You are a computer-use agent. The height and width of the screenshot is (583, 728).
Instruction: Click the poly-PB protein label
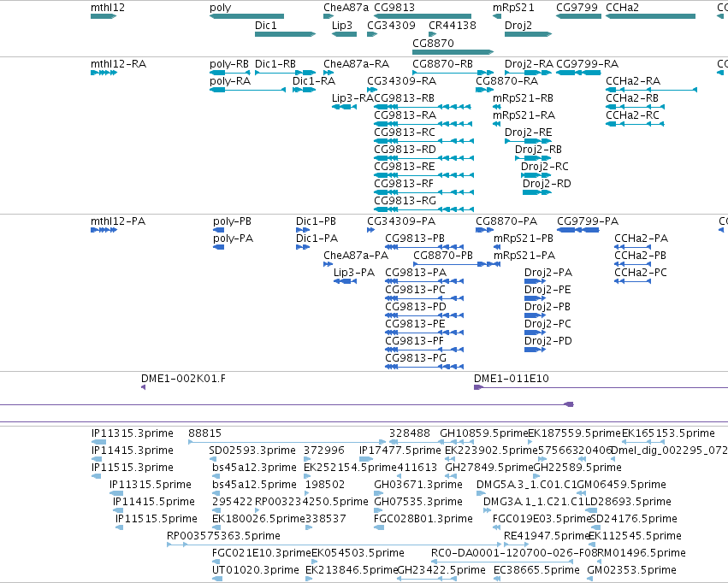point(232,221)
